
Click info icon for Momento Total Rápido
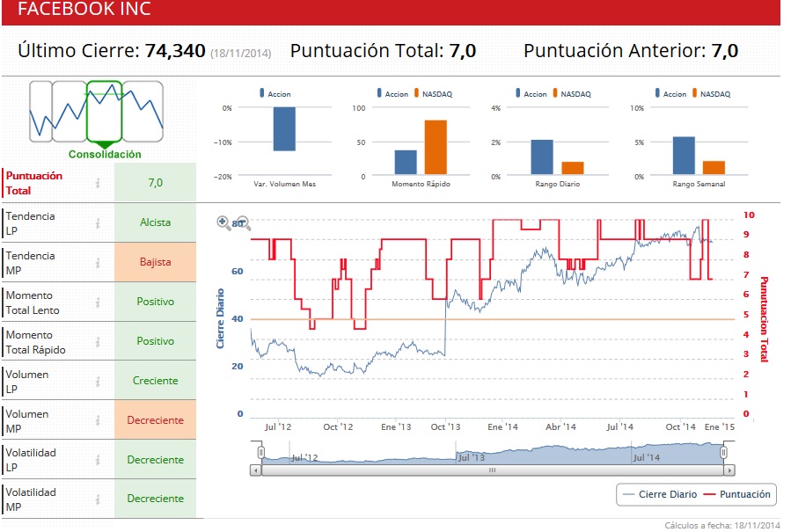click(x=98, y=341)
